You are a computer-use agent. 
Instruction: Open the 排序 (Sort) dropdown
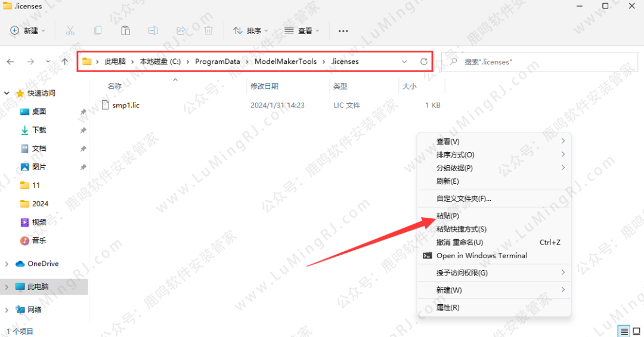tap(250, 30)
